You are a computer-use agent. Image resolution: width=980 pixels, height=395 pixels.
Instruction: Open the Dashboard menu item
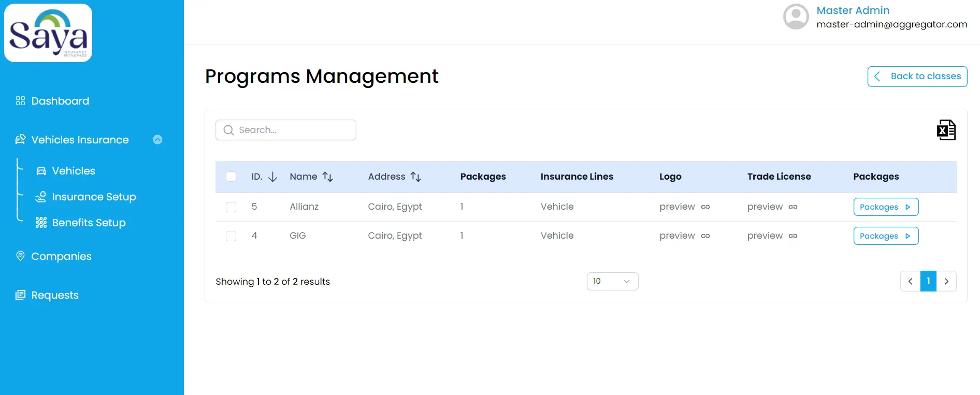click(60, 101)
